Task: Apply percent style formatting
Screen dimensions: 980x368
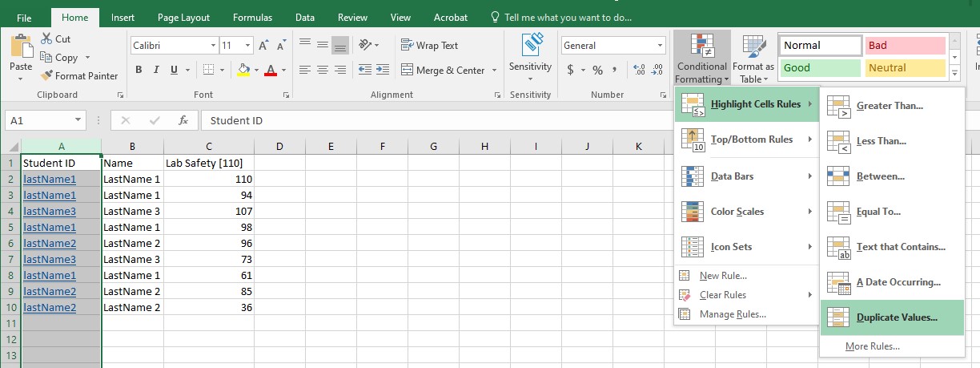Action: tap(597, 71)
